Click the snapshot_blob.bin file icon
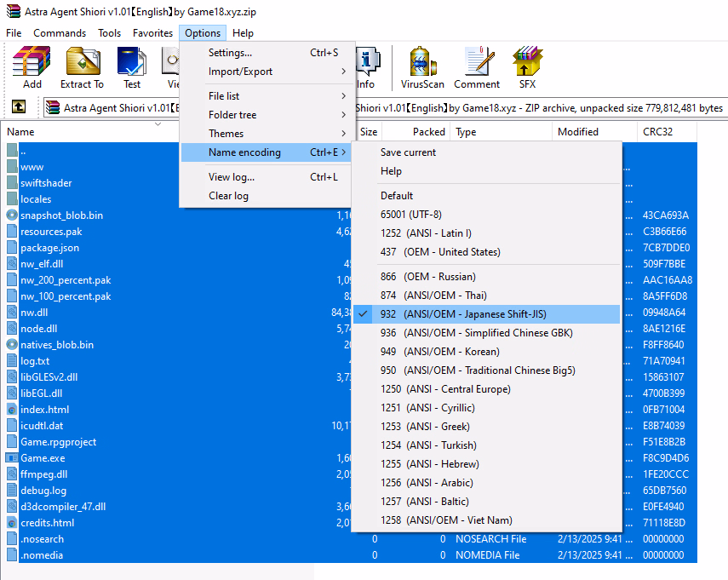Image resolution: width=728 pixels, height=580 pixels. click(13, 215)
